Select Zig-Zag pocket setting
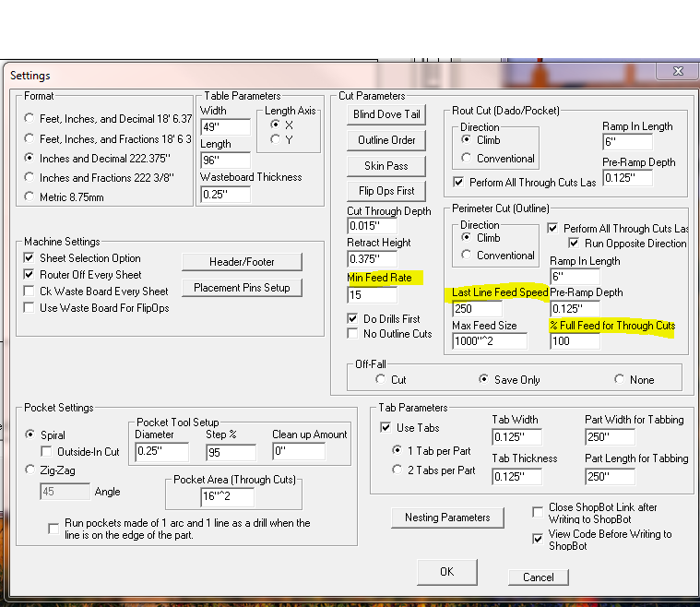700x607 pixels. [30, 470]
